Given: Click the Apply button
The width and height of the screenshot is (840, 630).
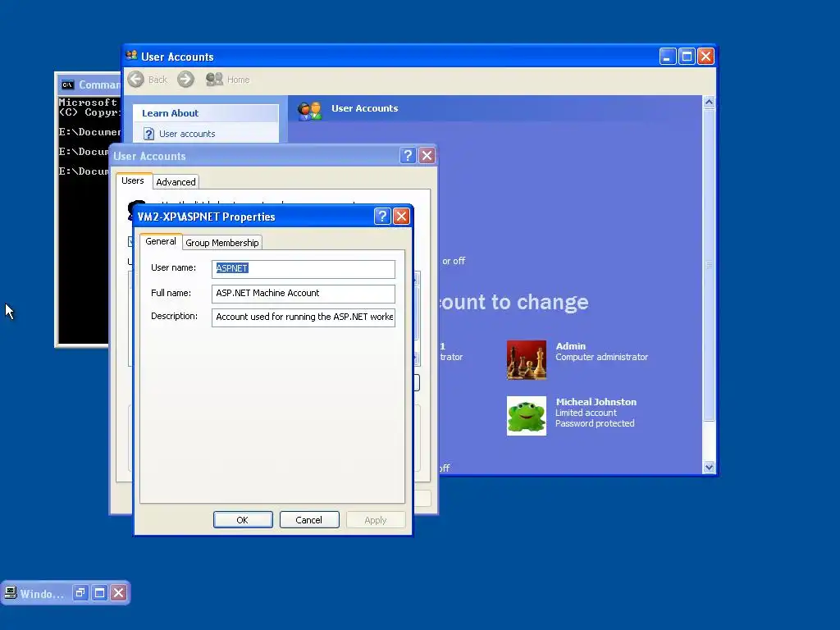Looking at the screenshot, I should coord(376,519).
